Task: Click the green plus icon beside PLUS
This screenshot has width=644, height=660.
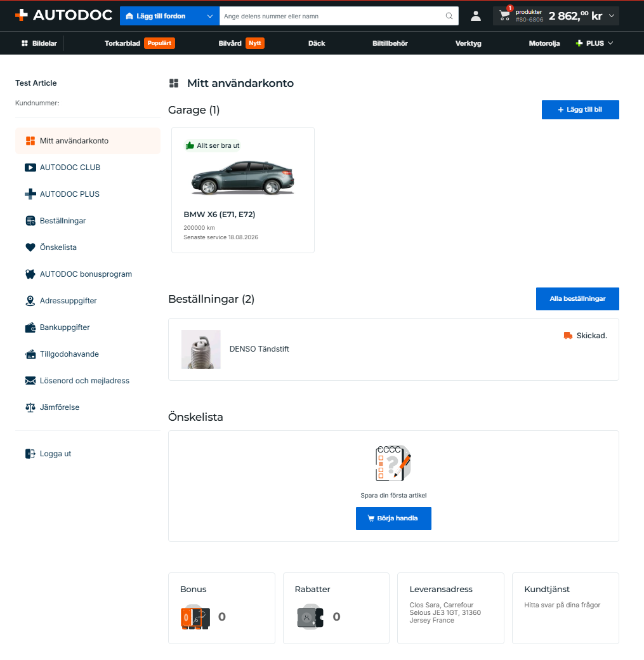Action: coord(579,43)
